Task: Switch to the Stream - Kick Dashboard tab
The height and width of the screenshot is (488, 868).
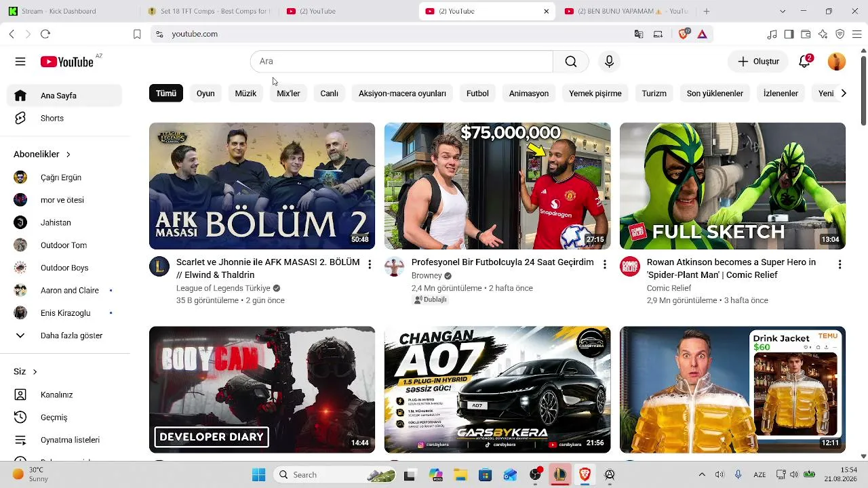Action: tap(70, 12)
